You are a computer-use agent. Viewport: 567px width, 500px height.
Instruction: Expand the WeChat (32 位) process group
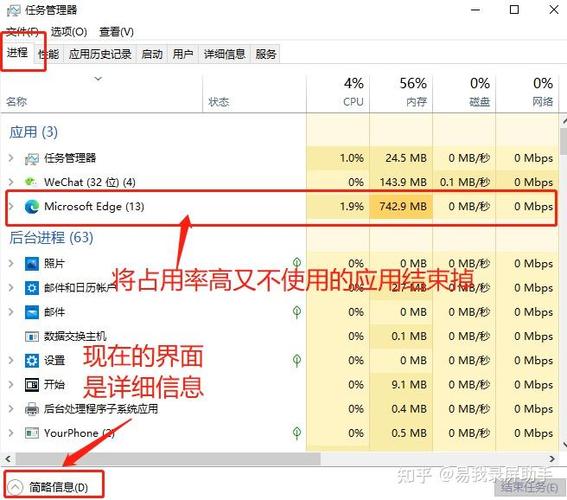tap(11, 182)
